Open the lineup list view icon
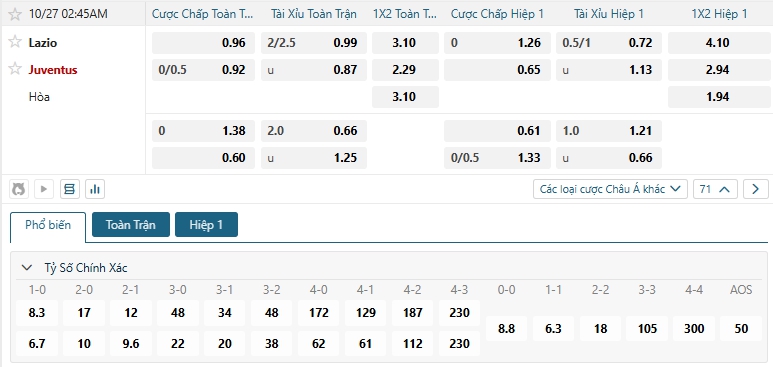The width and height of the screenshot is (773, 367). (x=70, y=189)
